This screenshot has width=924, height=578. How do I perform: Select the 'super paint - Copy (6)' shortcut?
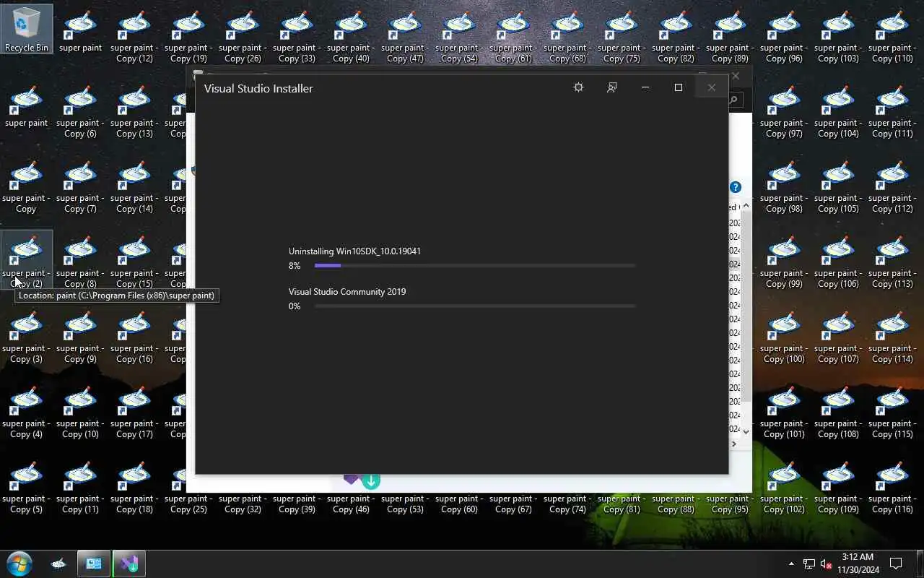tap(80, 111)
